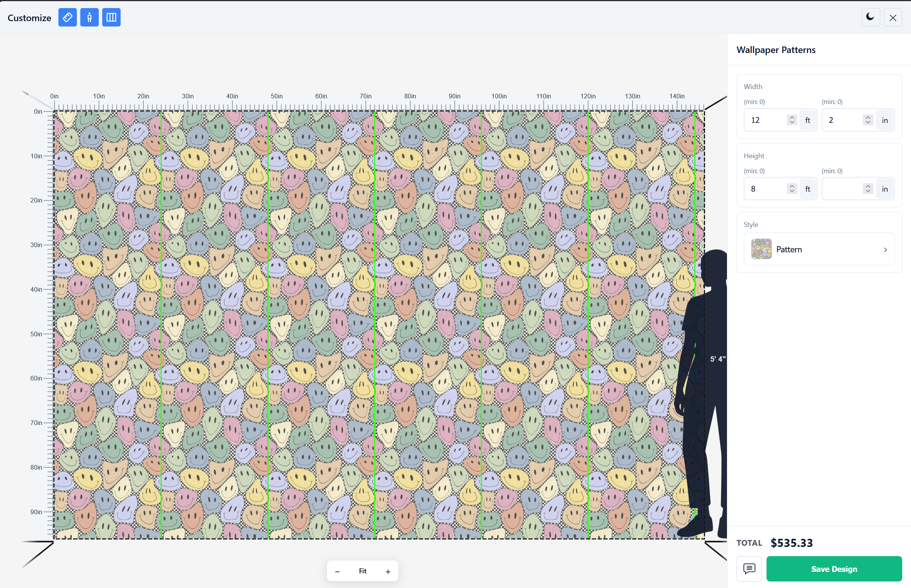Click the width 'ft' unit label
Screen dimensions: 911x588
[x=808, y=120]
